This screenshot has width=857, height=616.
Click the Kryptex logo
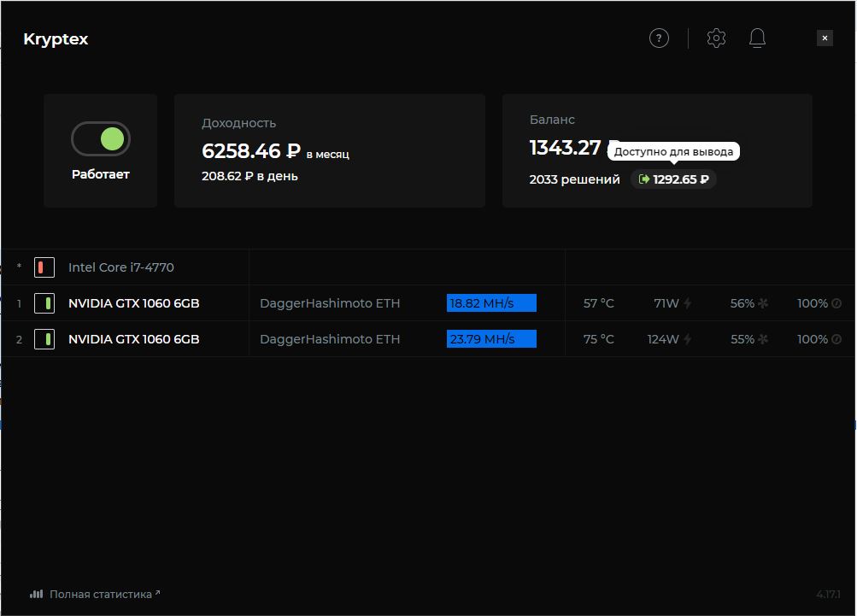coord(56,39)
